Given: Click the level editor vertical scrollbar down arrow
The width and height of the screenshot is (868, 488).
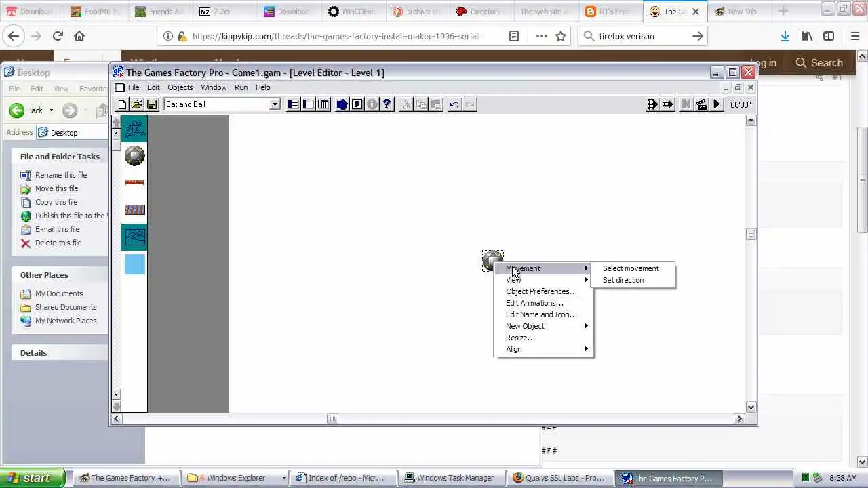Looking at the screenshot, I should pyautogui.click(x=751, y=407).
